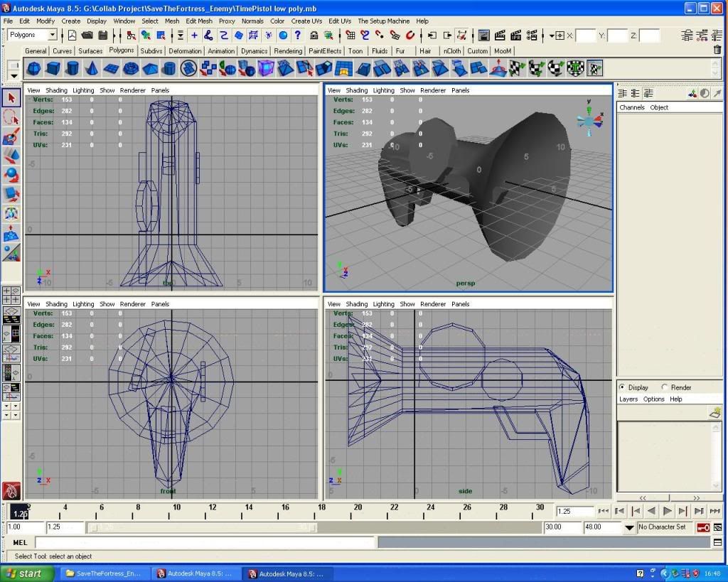Click the play forwards button
Image resolution: width=728 pixels, height=582 pixels.
point(667,511)
